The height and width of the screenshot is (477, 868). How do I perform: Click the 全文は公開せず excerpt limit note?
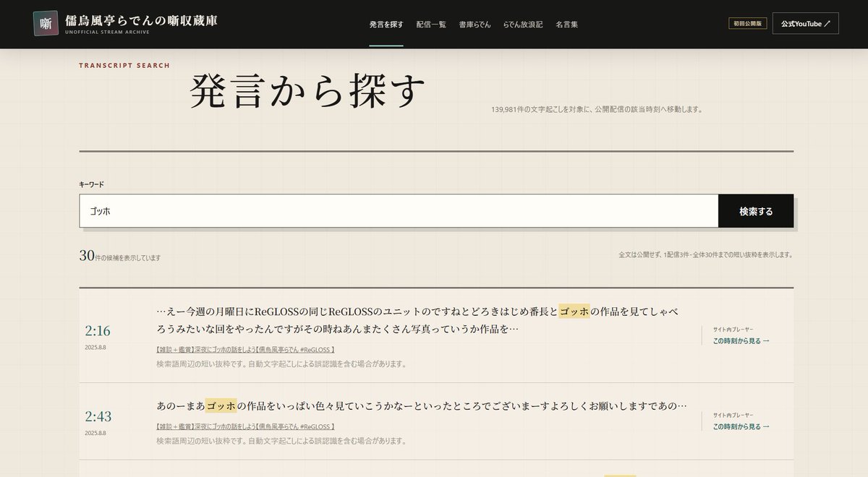point(706,255)
